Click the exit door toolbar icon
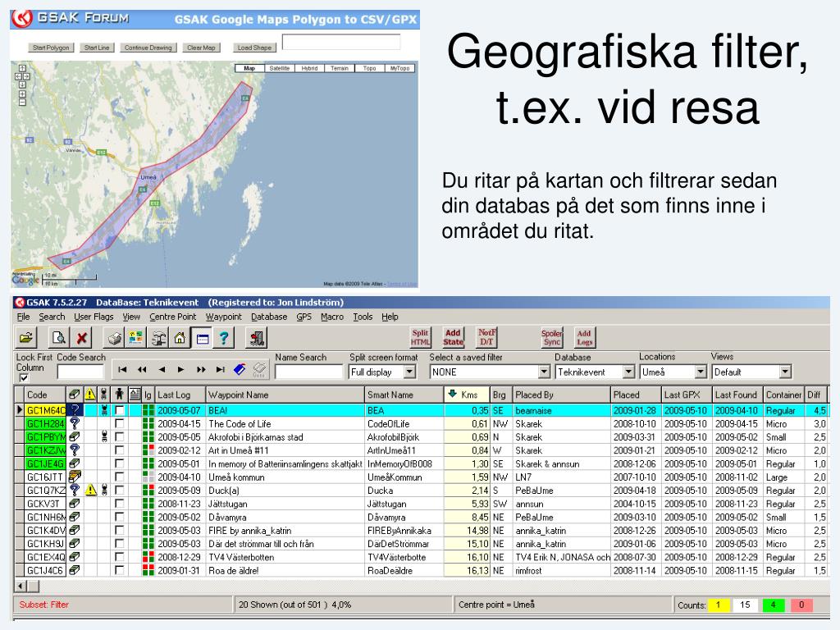Screen dimensions: 840x630 pyautogui.click(x=257, y=338)
